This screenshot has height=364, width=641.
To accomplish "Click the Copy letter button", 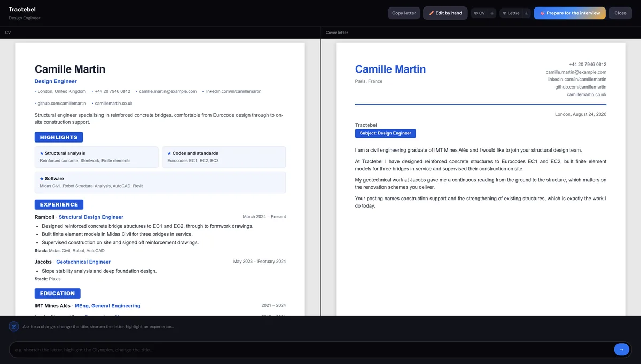I will 404,13.
